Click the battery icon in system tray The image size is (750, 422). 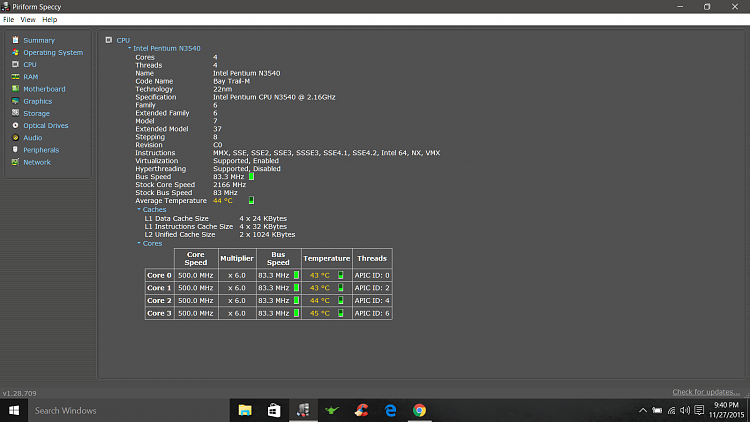pos(657,411)
